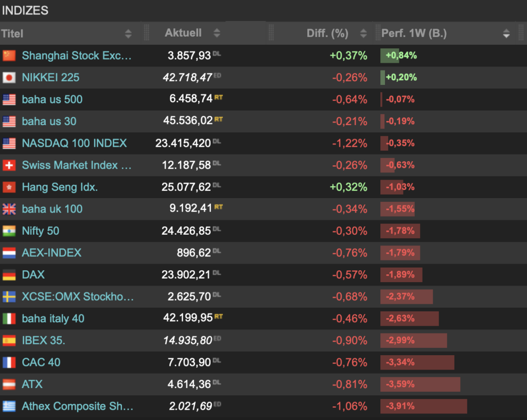The height and width of the screenshot is (420, 527).
Task: Click DAX value 23.902,21
Action: [x=186, y=275]
